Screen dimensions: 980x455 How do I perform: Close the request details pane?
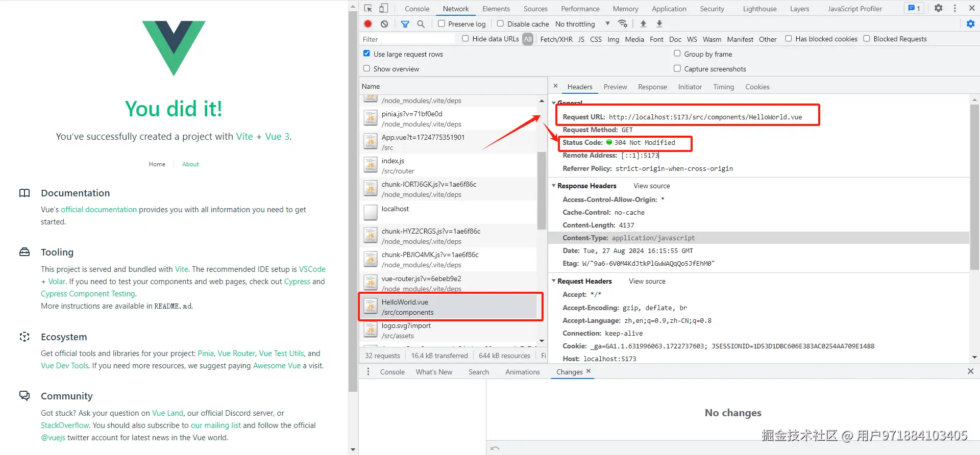(x=555, y=86)
